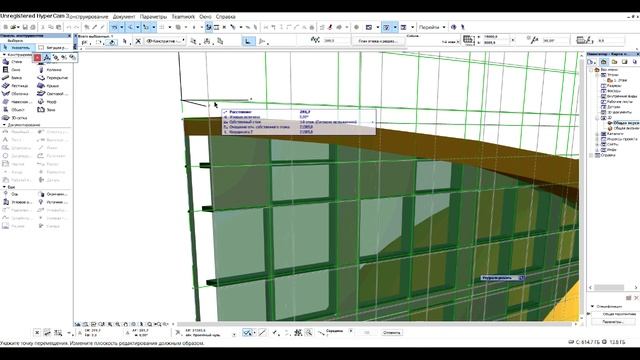Screen dimensions: 640x360
Task: Click the Save icon in main toolbar
Action: 25,27
